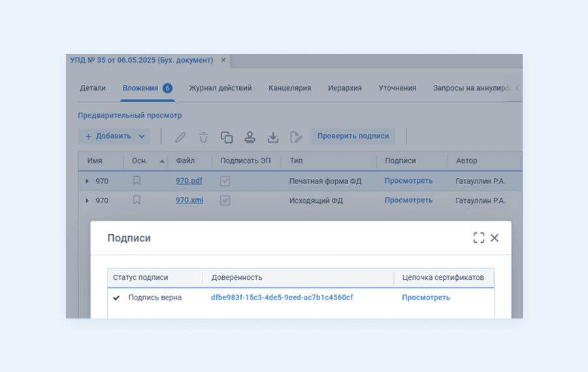Open the Канцелярия tab
588x372 pixels.
point(290,88)
